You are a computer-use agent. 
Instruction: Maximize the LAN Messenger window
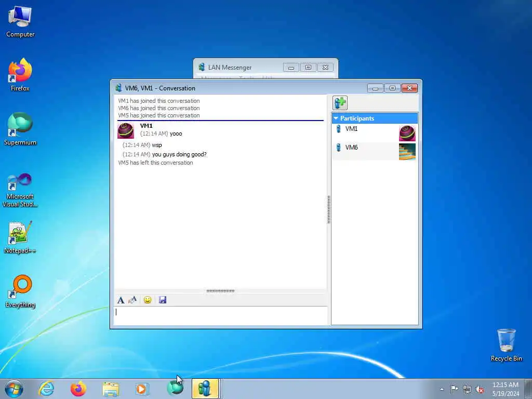(308, 68)
